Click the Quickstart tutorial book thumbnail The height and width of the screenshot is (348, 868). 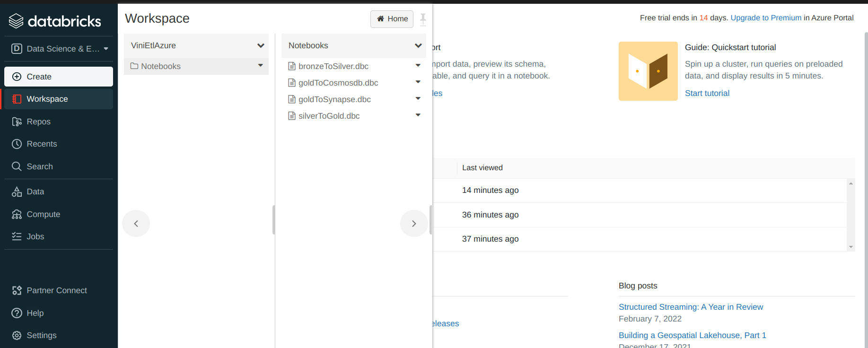(x=648, y=71)
